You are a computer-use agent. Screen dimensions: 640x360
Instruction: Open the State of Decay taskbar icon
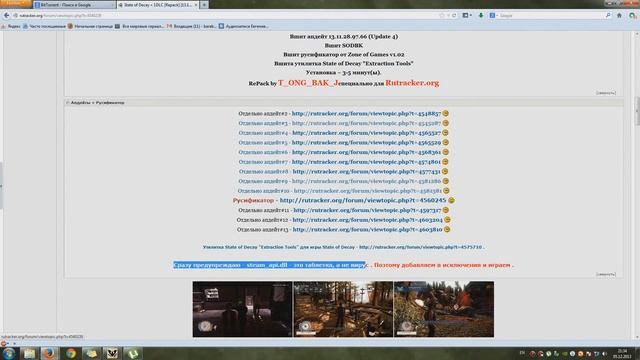point(112,353)
